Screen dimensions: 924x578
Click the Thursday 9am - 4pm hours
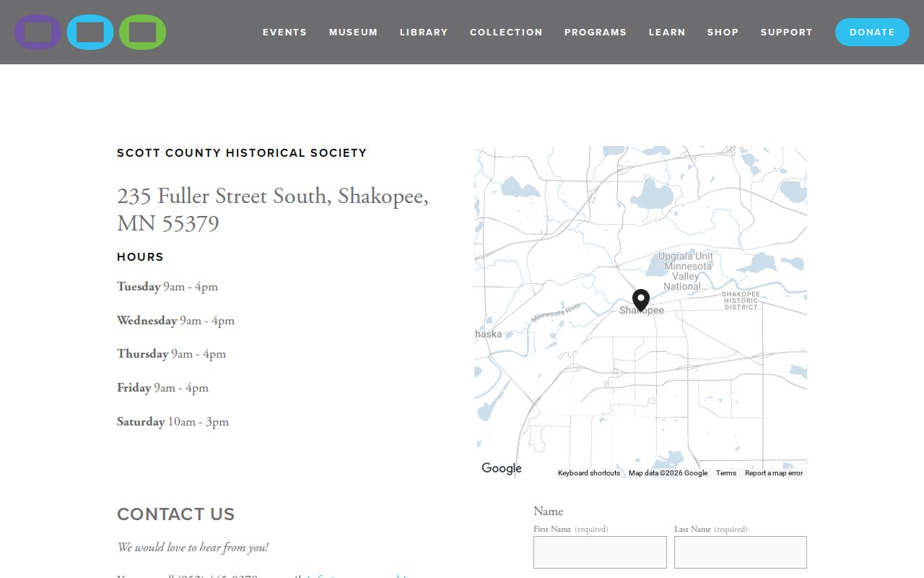171,354
